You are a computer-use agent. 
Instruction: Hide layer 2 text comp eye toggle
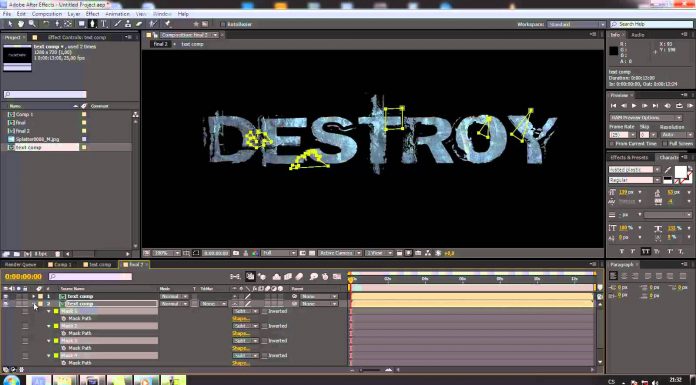click(x=5, y=304)
